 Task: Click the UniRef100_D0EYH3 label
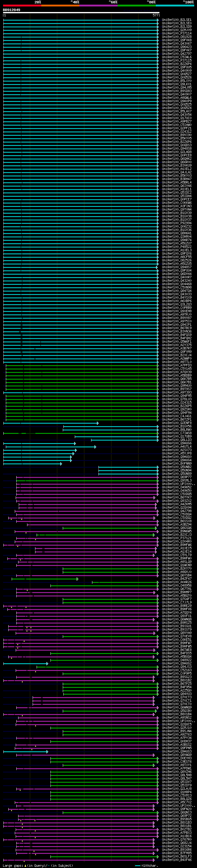coord(176,758)
